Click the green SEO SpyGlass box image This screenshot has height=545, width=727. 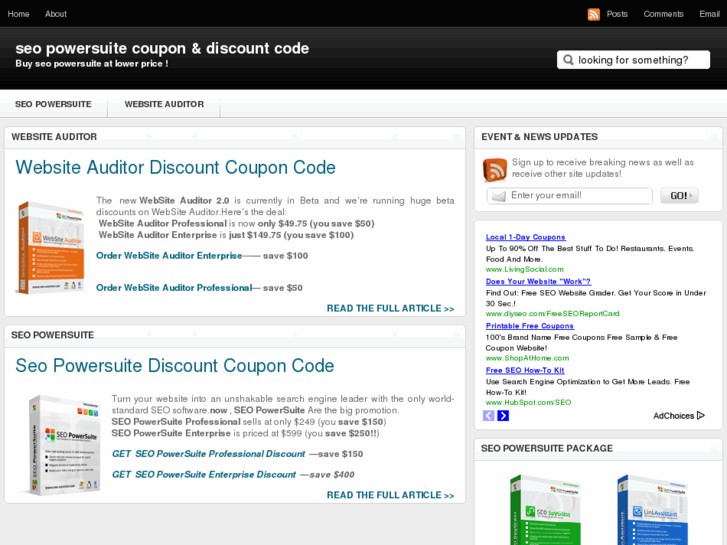545,509
